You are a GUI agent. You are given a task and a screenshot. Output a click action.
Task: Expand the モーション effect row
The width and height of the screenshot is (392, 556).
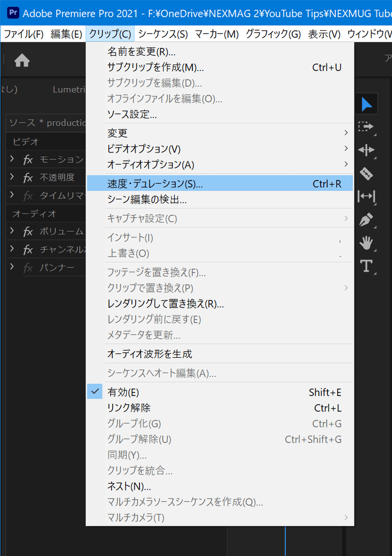(x=12, y=159)
